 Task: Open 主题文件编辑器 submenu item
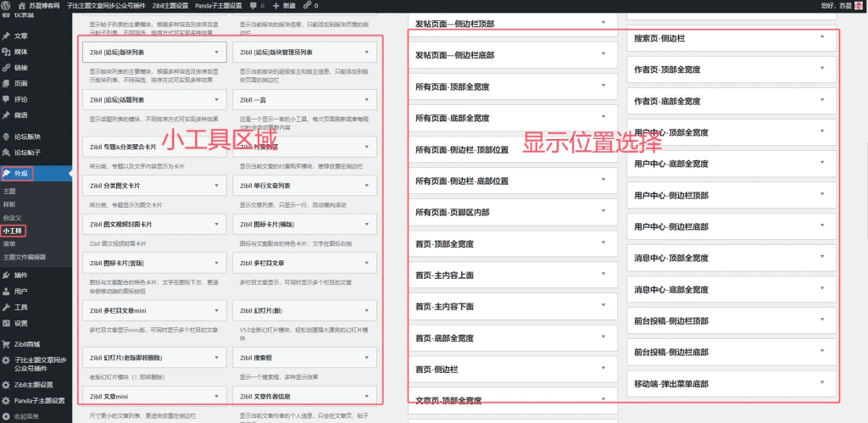[x=24, y=257]
